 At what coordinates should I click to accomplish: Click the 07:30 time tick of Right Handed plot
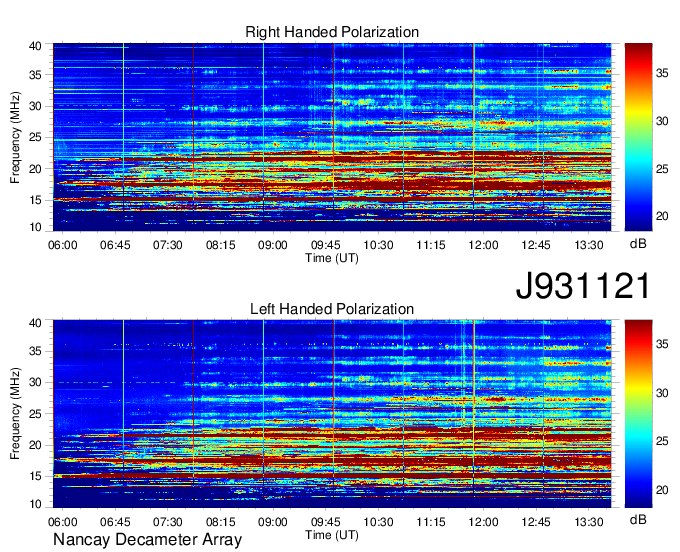pyautogui.click(x=167, y=245)
